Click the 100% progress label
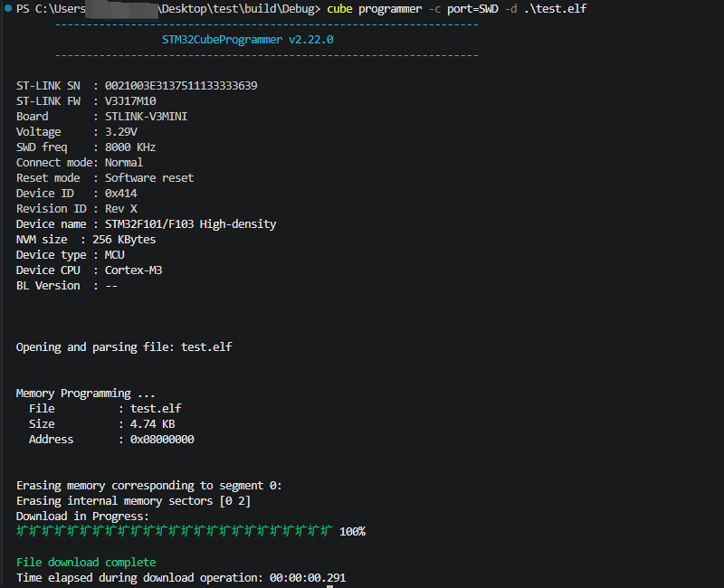 352,532
